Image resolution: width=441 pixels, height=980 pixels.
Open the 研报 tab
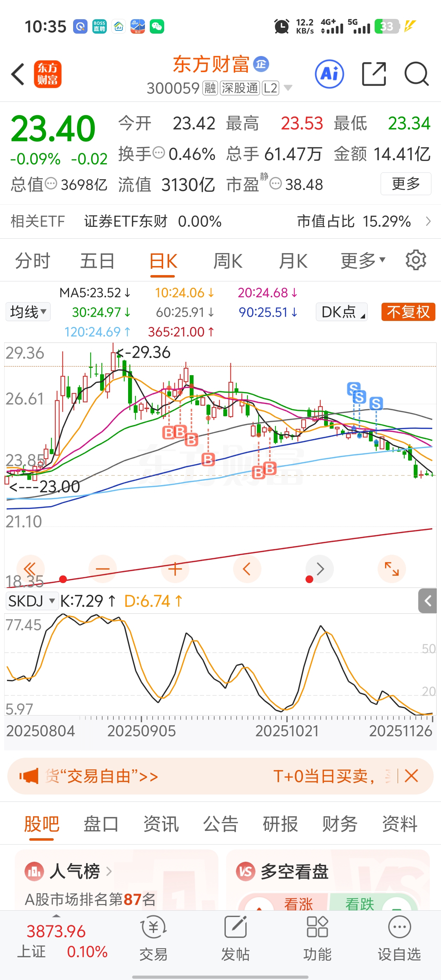(x=280, y=824)
